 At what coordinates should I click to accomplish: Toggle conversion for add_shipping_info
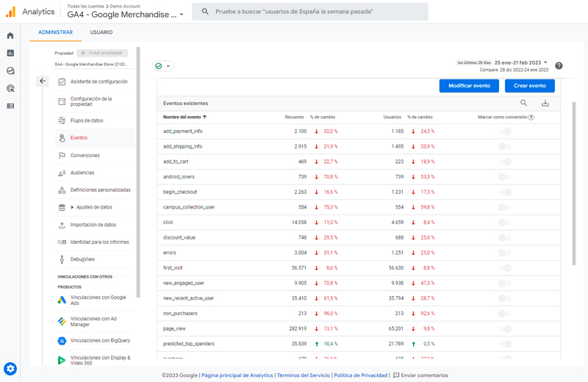[x=505, y=147]
